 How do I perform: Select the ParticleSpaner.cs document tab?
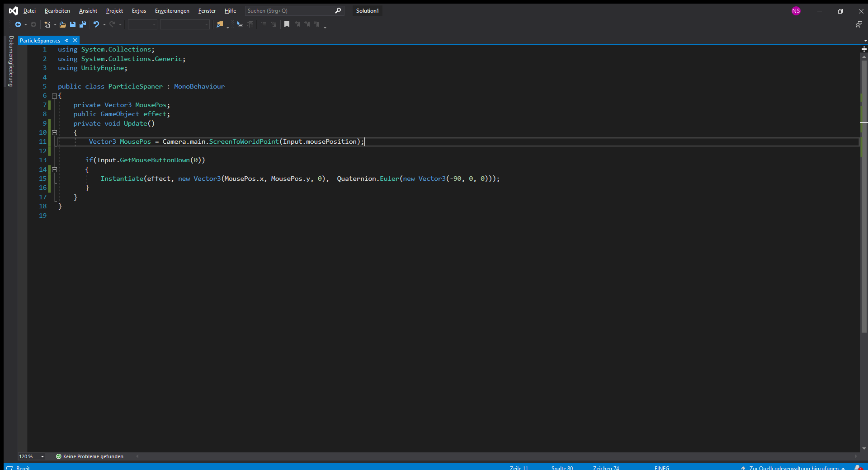coord(40,41)
